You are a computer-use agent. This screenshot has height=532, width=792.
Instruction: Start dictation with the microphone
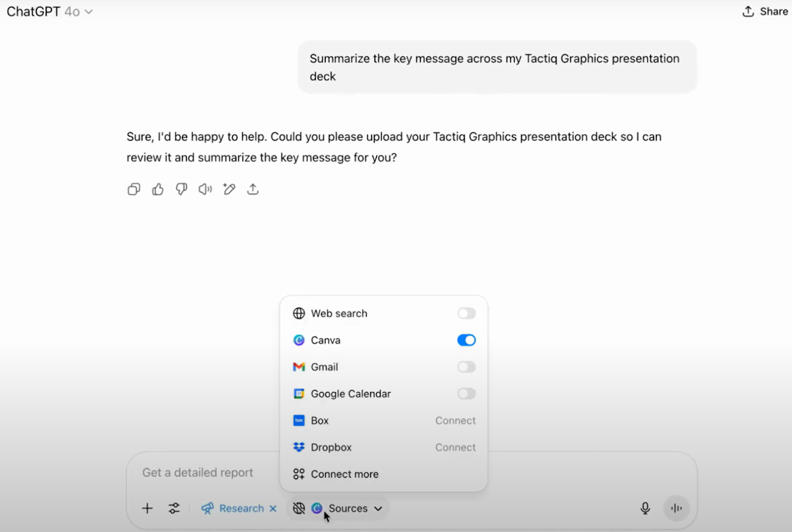click(x=645, y=508)
